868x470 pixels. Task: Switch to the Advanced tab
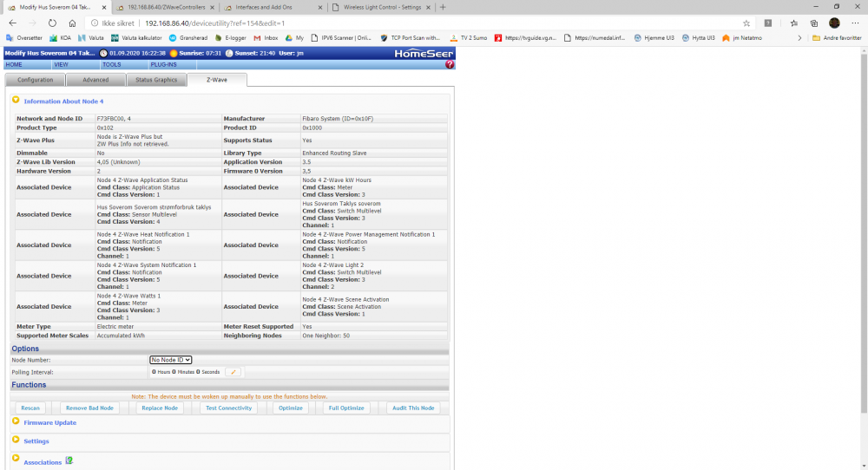click(x=95, y=80)
